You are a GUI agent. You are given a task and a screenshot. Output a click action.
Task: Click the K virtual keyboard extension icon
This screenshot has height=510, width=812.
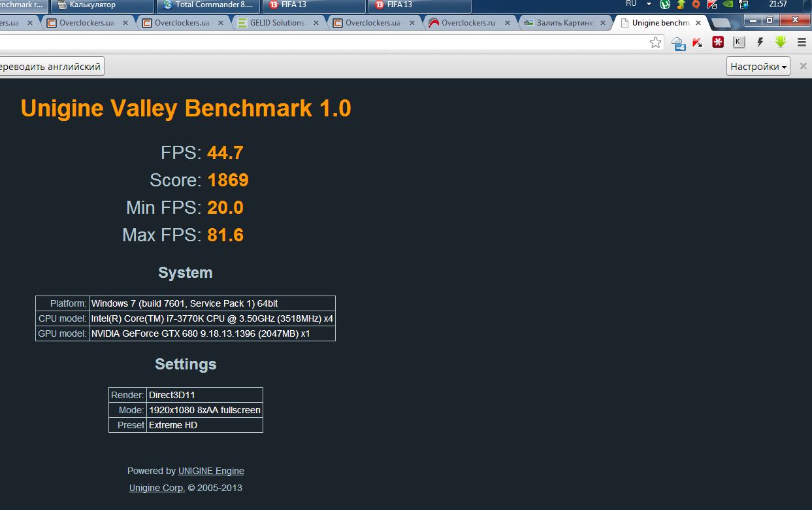tap(739, 42)
